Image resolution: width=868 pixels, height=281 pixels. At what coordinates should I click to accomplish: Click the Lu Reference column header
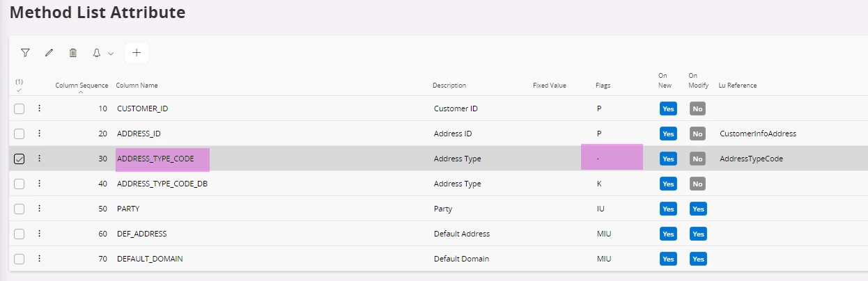tap(737, 86)
